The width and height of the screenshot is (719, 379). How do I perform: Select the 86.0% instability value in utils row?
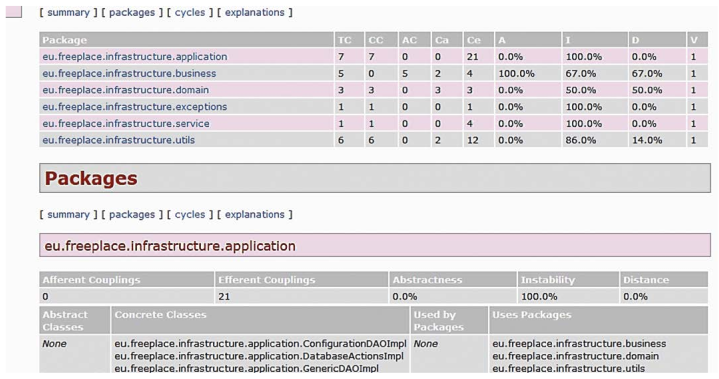click(x=581, y=140)
